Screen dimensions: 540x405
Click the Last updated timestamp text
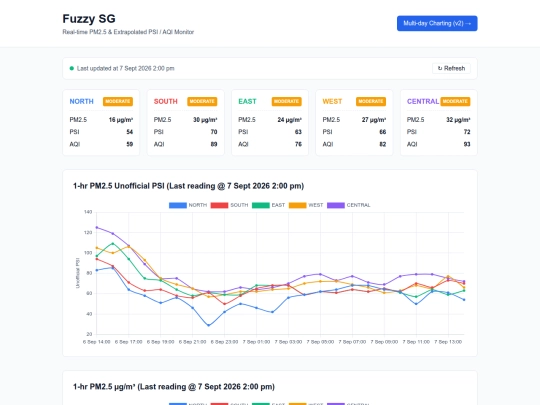click(126, 68)
